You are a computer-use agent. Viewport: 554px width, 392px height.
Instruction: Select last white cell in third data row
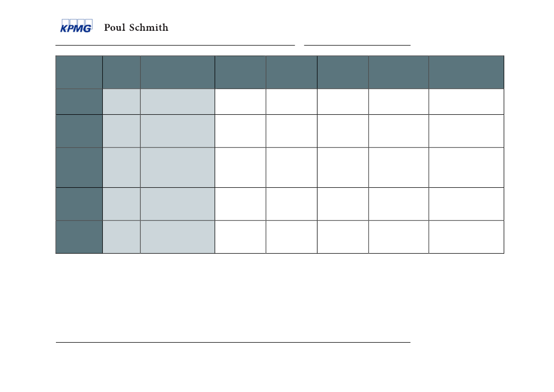[466, 167]
